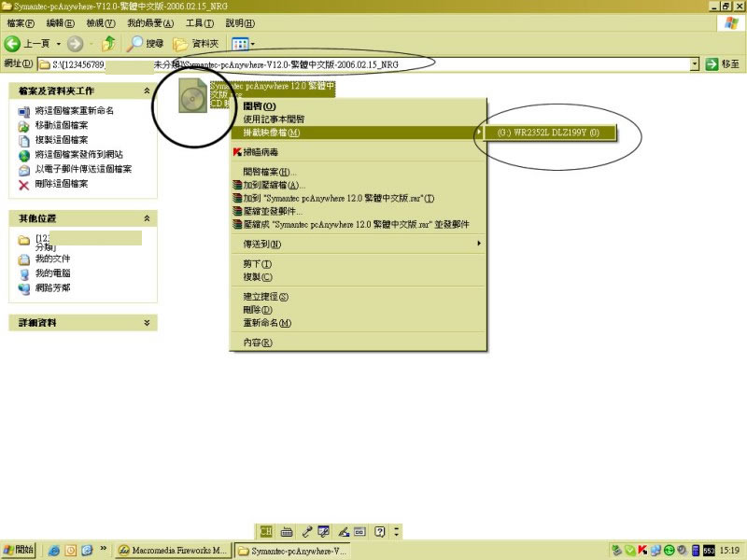
Task: Expand the address bar dropdown list
Action: 695,64
